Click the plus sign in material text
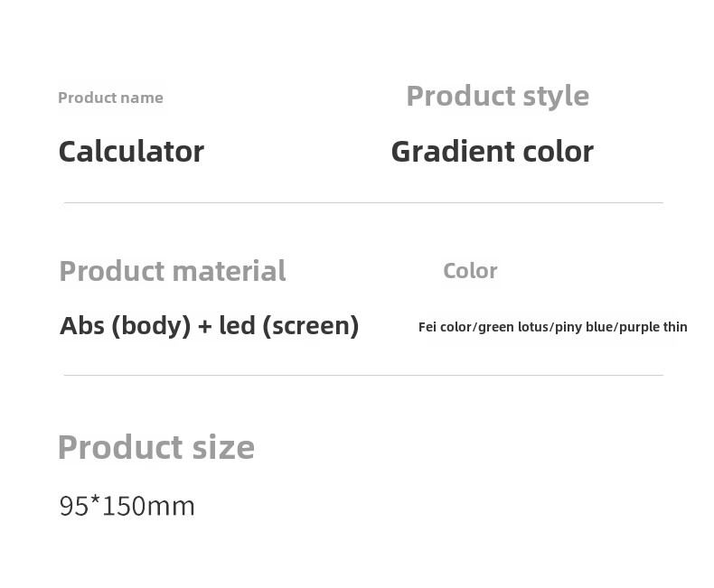 click(205, 327)
